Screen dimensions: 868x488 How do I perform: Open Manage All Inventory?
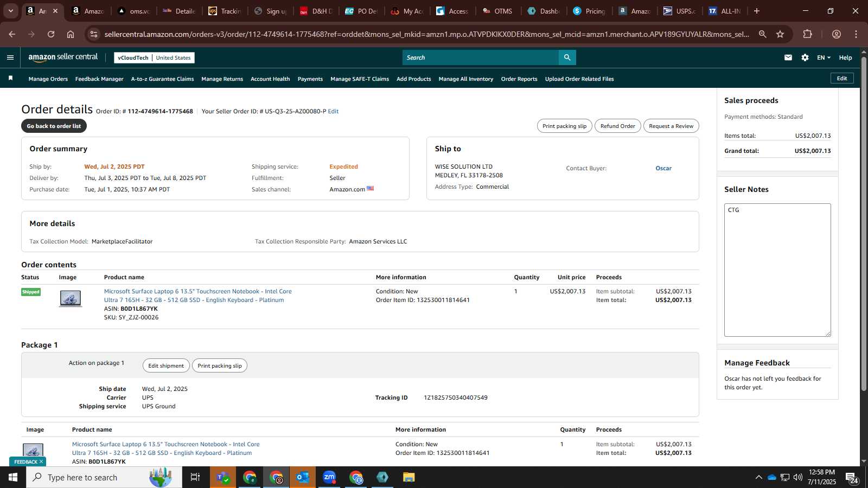pos(466,79)
